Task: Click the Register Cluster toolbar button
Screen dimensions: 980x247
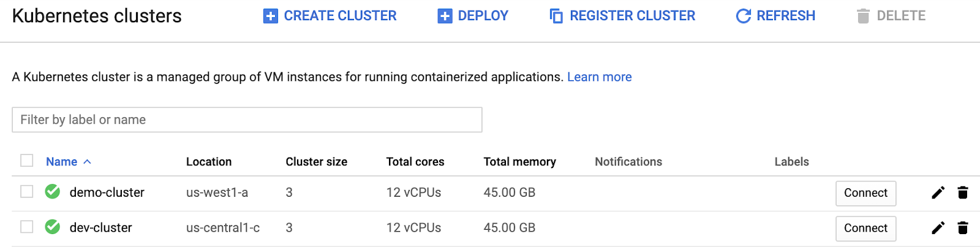Action: 622,16
